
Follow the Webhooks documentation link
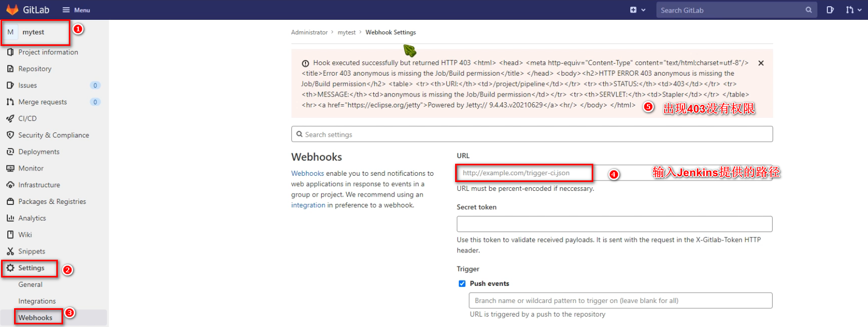[x=308, y=174]
